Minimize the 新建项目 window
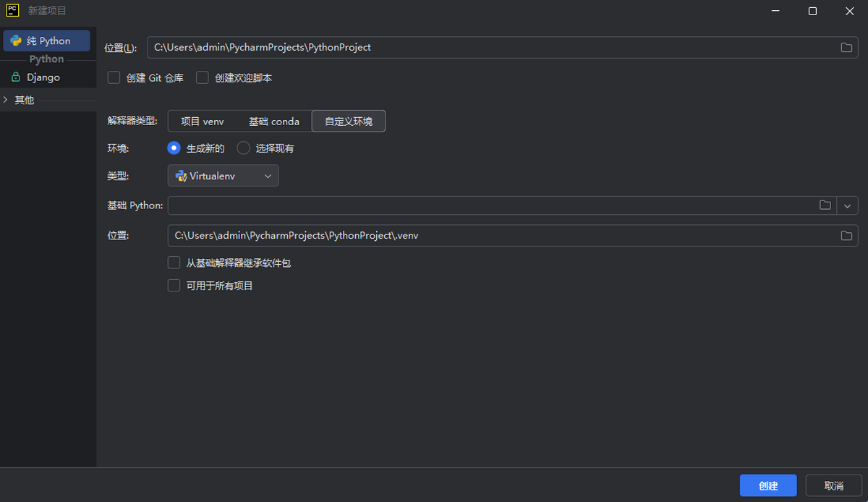 coord(775,11)
